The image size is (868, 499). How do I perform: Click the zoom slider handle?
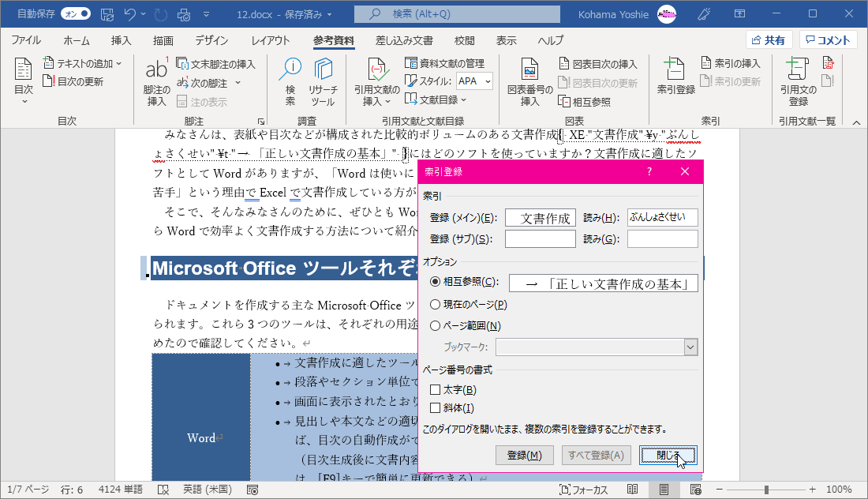(x=766, y=490)
